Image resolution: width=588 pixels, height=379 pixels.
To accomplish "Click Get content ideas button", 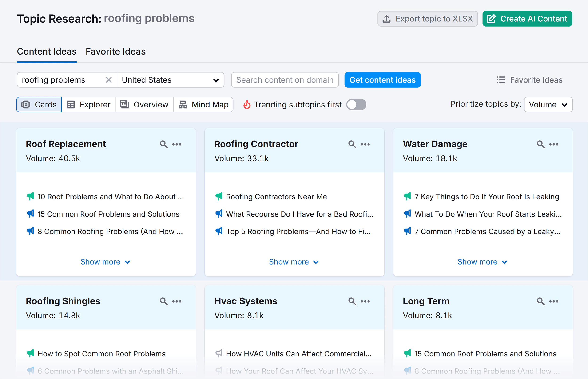I will click(x=382, y=80).
